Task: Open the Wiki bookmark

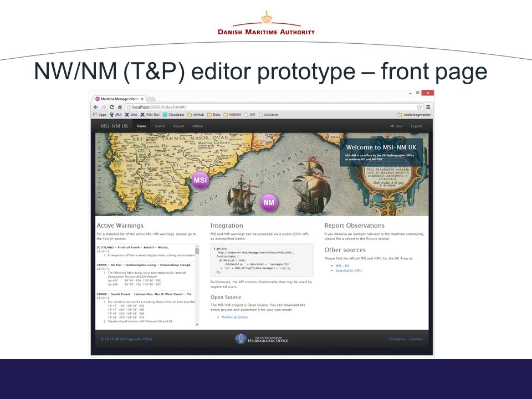Action: [131, 115]
